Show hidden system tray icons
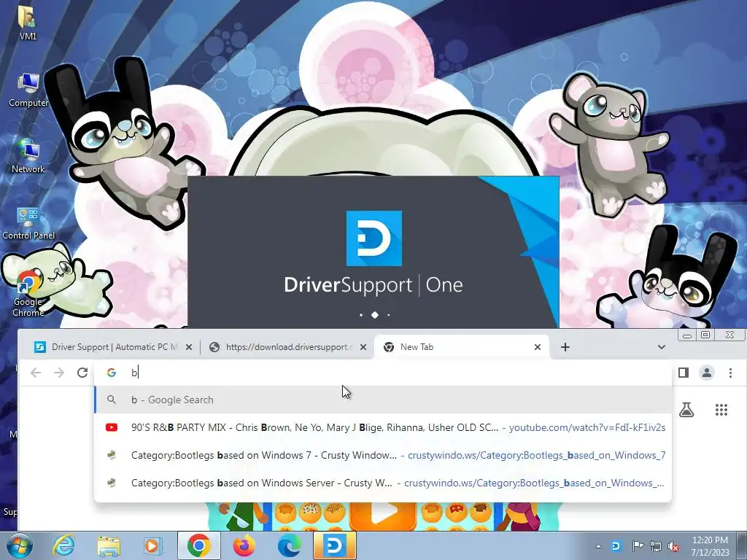747x560 pixels. point(598,546)
